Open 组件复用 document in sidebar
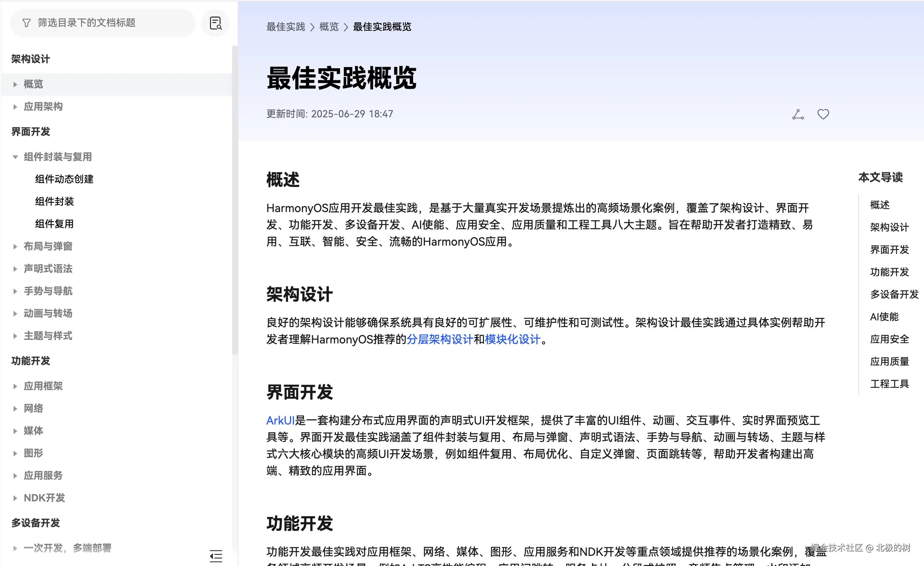The width and height of the screenshot is (924, 566). [x=55, y=224]
